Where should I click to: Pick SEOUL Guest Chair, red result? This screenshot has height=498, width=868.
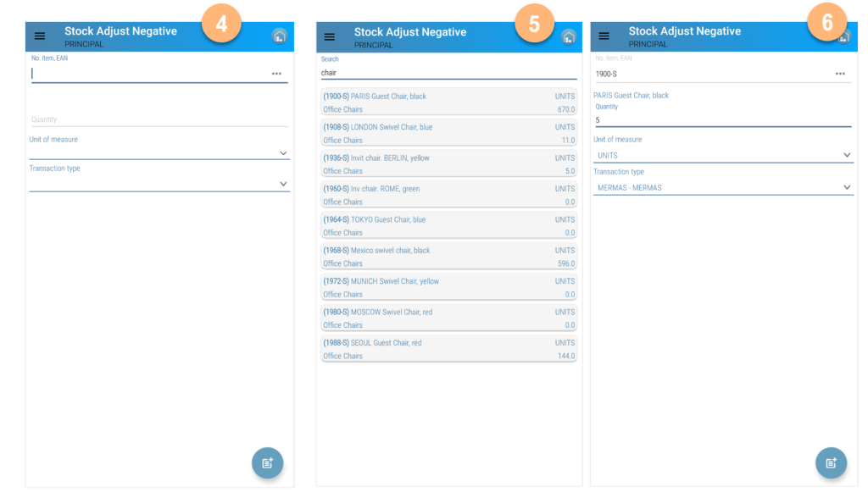tap(449, 349)
